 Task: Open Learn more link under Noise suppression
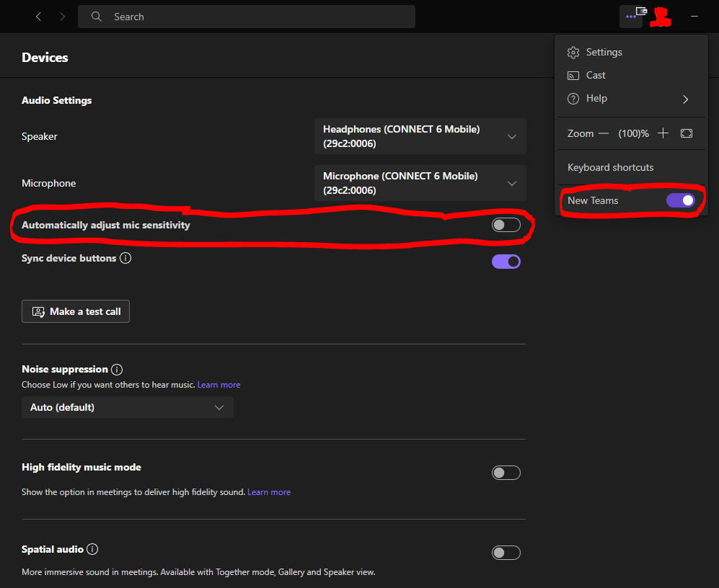219,385
